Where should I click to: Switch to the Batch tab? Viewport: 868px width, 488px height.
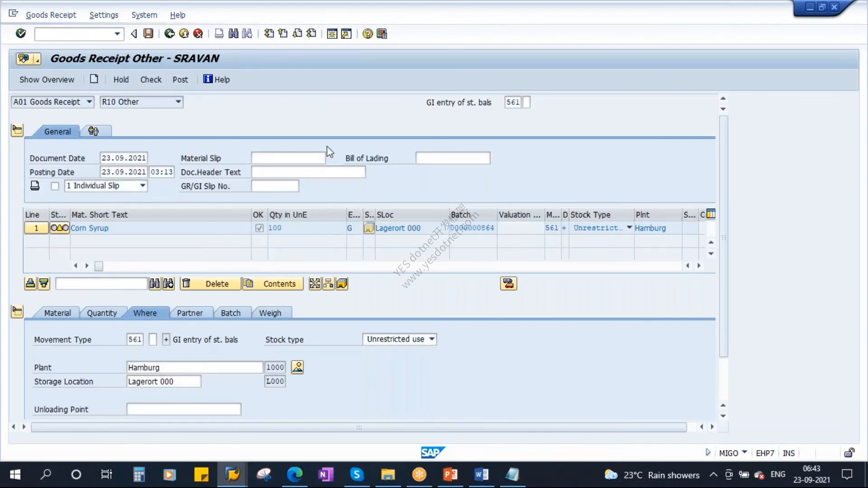pos(231,313)
